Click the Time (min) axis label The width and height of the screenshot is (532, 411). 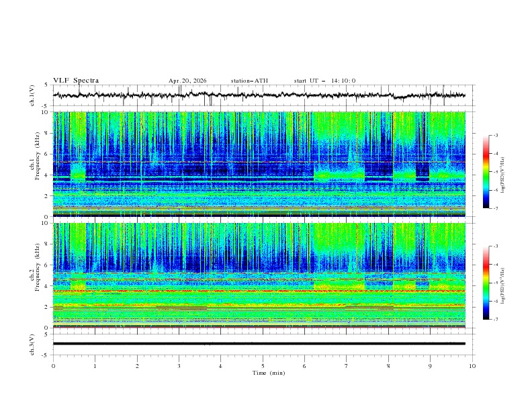point(269,373)
